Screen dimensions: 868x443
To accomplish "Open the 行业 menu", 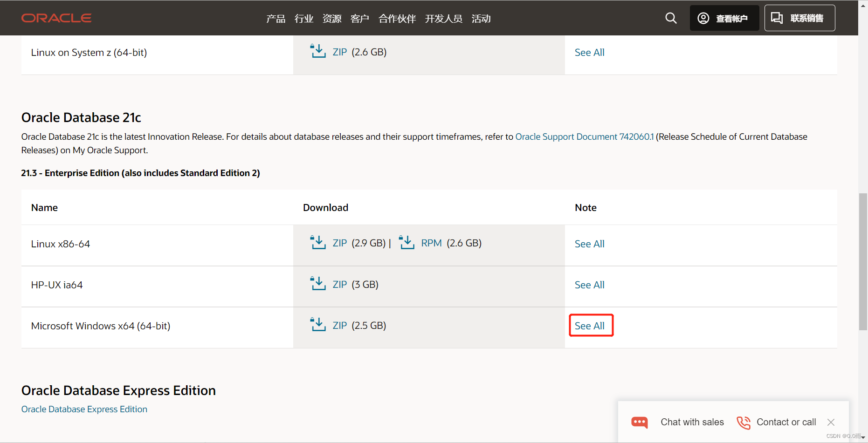I will pyautogui.click(x=304, y=19).
